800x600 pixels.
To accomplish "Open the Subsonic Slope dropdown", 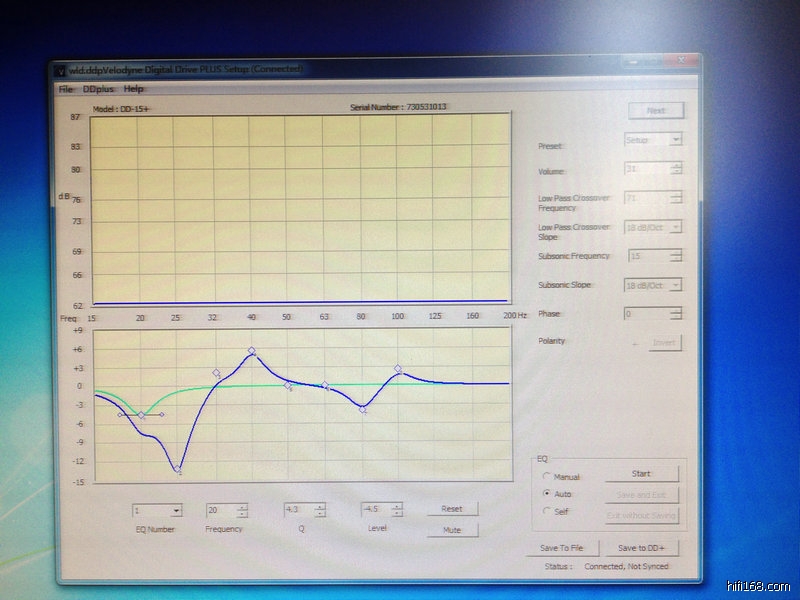I will [677, 285].
